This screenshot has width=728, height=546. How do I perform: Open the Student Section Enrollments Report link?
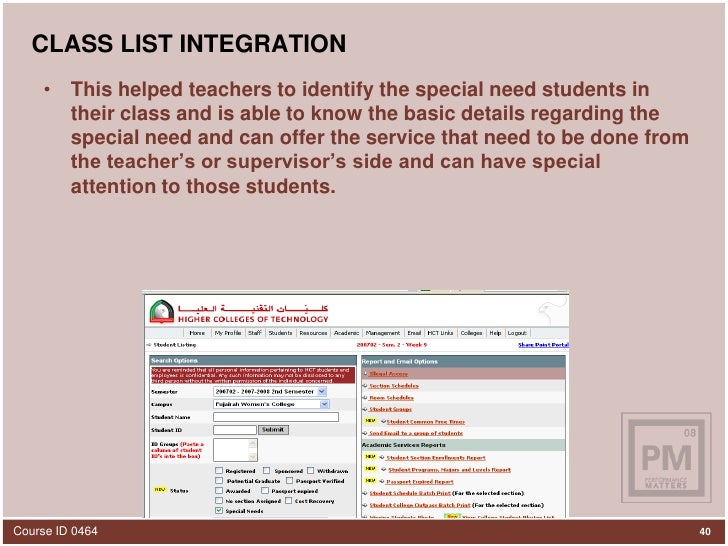[x=436, y=458]
